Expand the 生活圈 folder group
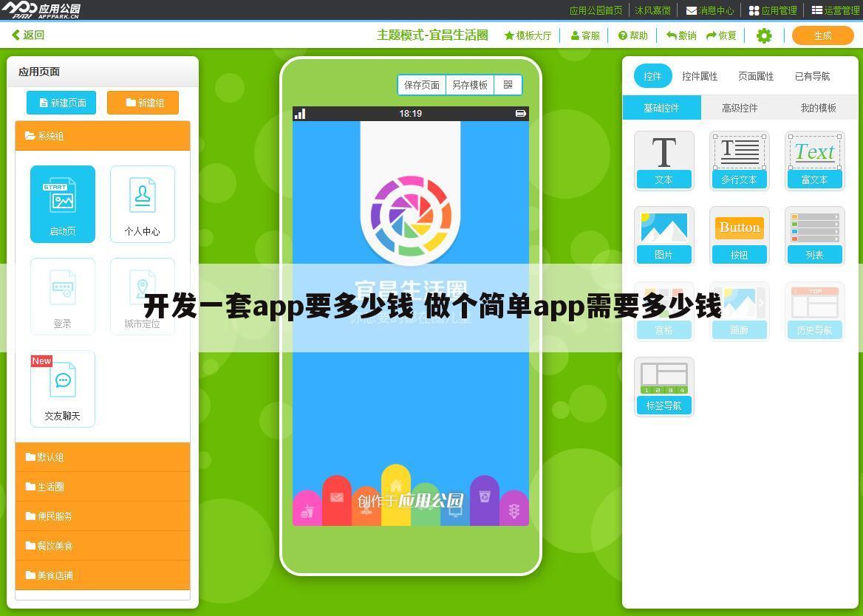This screenshot has height=616, width=863. pyautogui.click(x=103, y=487)
